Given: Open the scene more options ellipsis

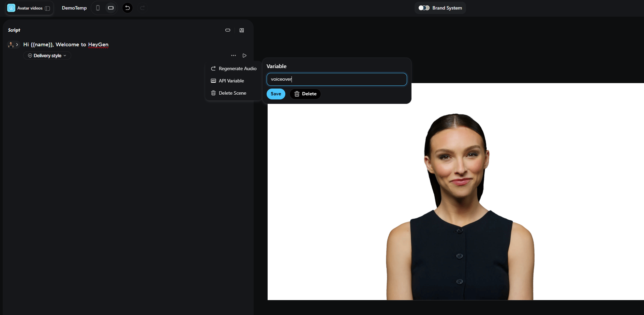Looking at the screenshot, I should (x=234, y=56).
